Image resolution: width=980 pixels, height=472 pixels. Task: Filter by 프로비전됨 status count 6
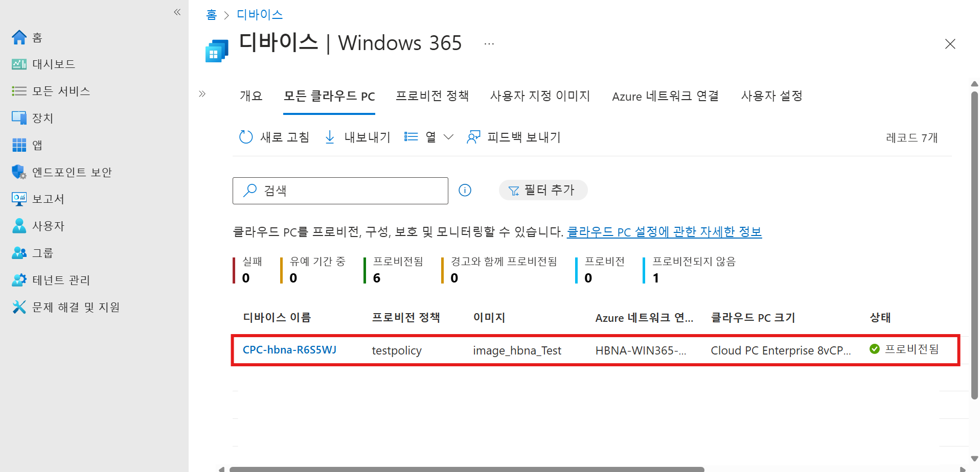tap(394, 270)
